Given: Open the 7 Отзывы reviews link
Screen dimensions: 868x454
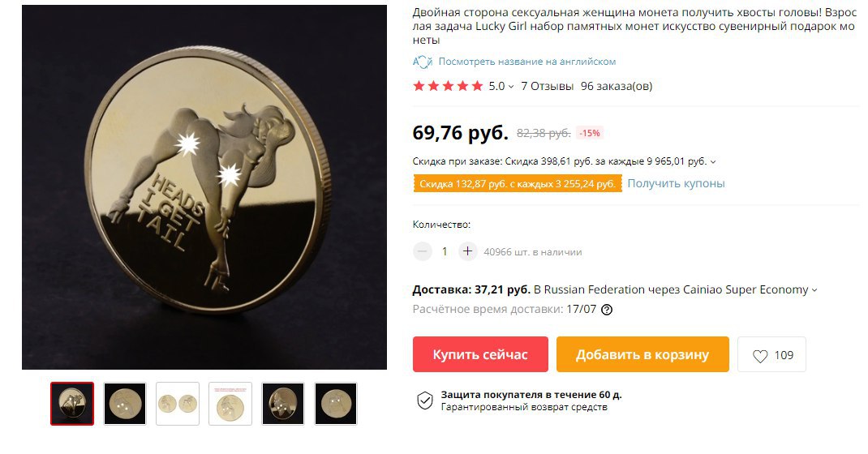Looking at the screenshot, I should 547,86.
